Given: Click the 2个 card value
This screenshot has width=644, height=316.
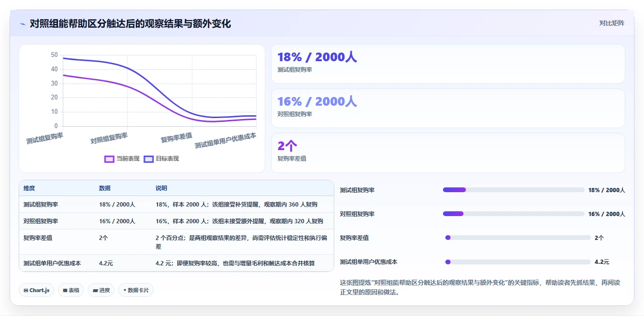Looking at the screenshot, I should [287, 146].
